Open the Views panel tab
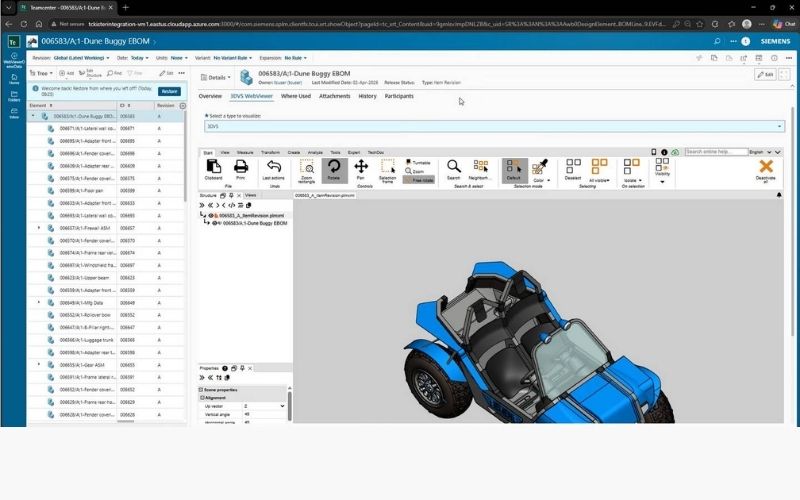Image resolution: width=800 pixels, height=500 pixels. [x=250, y=195]
